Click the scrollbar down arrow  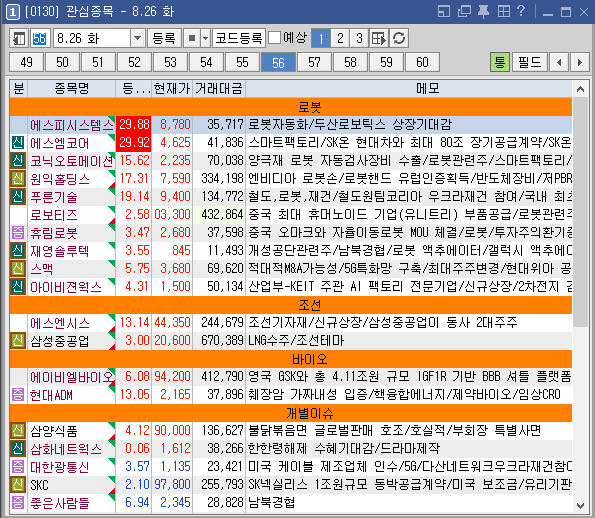(580, 505)
